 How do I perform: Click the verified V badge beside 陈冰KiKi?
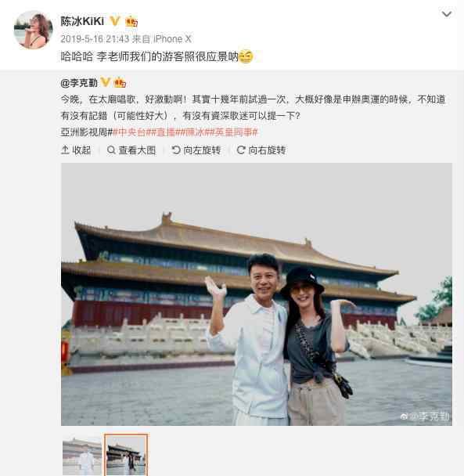[x=115, y=21]
